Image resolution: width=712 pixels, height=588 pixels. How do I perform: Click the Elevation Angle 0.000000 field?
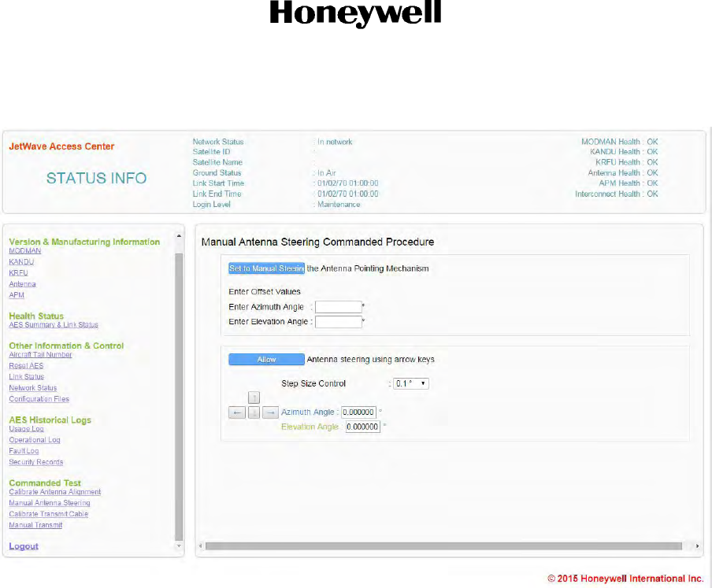pyautogui.click(x=362, y=427)
